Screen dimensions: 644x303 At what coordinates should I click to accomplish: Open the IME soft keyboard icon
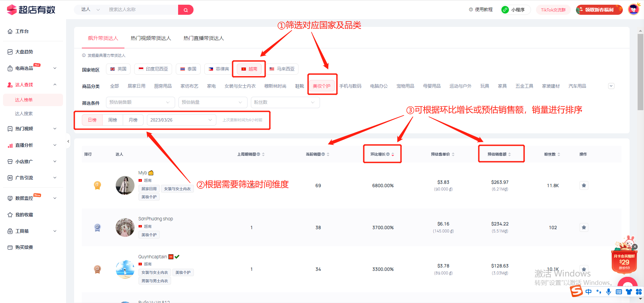tap(619, 292)
